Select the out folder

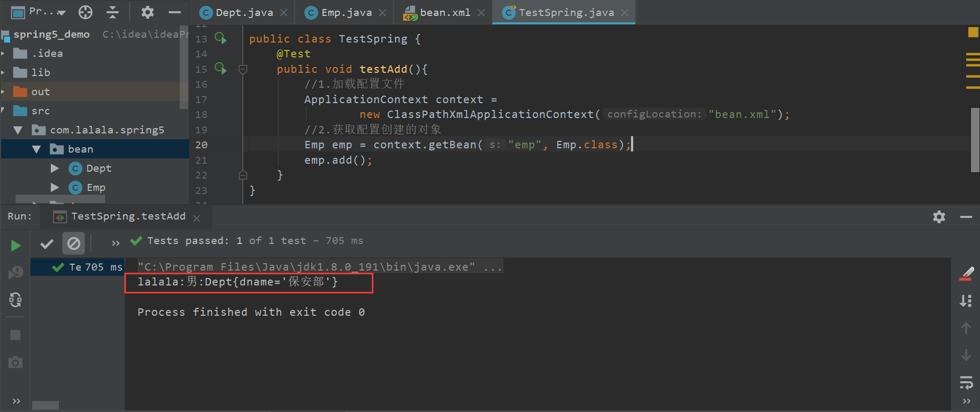pos(40,91)
